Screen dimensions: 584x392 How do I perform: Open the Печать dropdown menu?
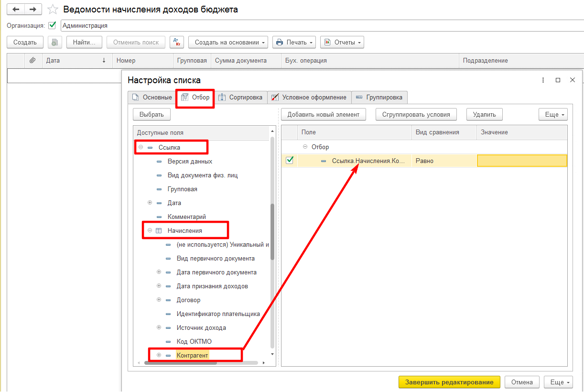[294, 42]
